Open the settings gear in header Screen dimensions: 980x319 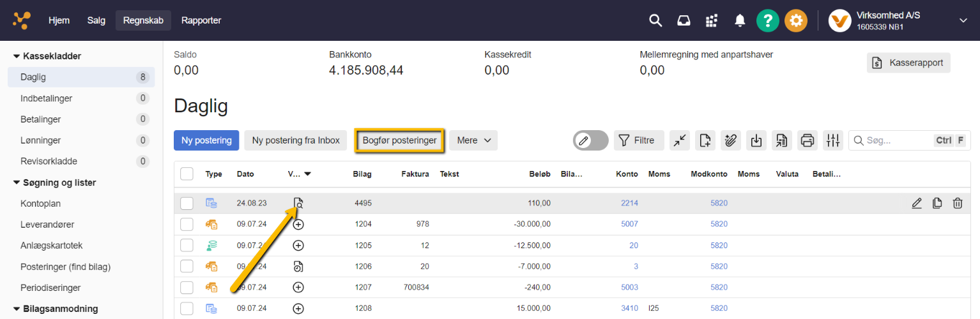pyautogui.click(x=795, y=20)
